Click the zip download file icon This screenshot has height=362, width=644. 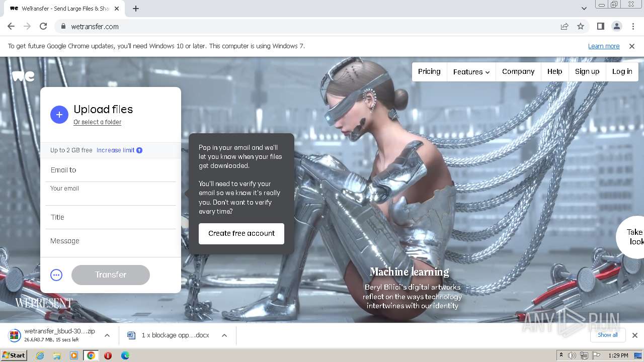15,335
